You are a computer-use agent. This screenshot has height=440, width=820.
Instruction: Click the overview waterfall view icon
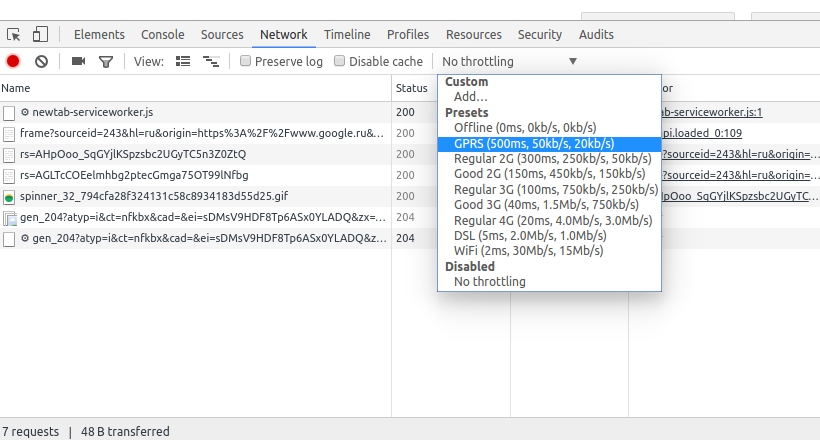click(211, 61)
